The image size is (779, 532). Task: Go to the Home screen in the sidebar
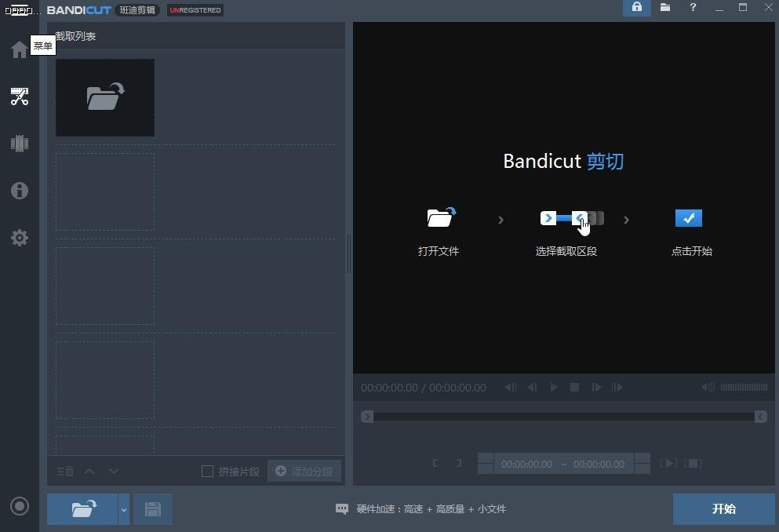point(20,49)
